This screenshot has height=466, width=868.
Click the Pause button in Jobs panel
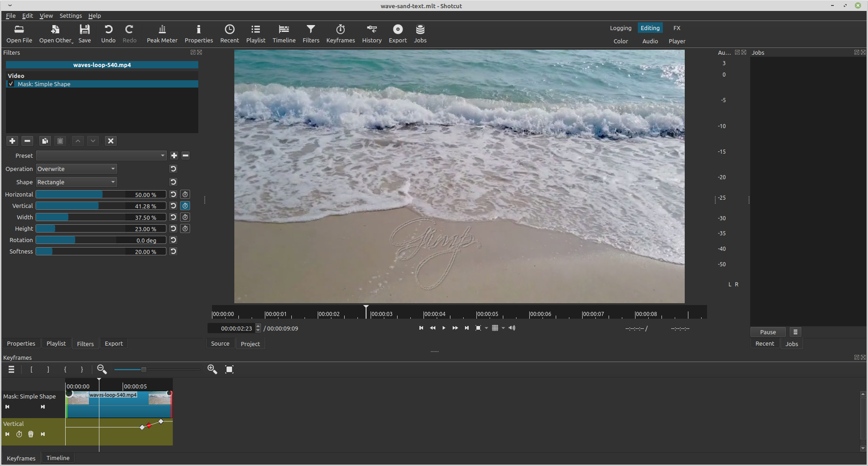point(768,332)
